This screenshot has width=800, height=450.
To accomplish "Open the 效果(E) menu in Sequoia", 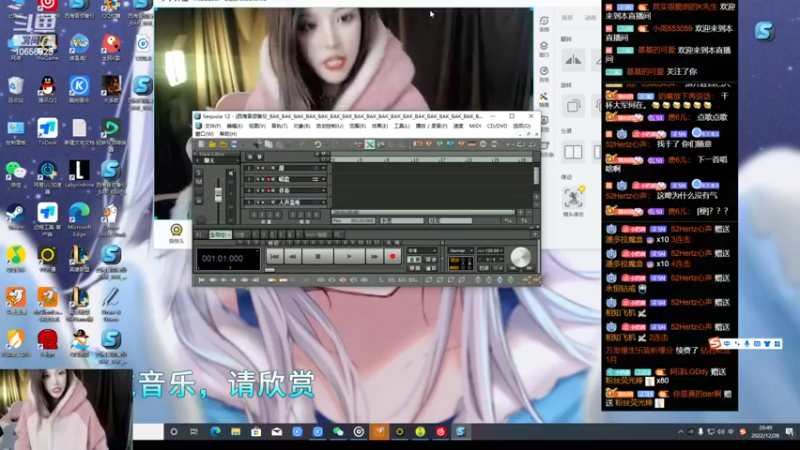I will tap(380, 126).
